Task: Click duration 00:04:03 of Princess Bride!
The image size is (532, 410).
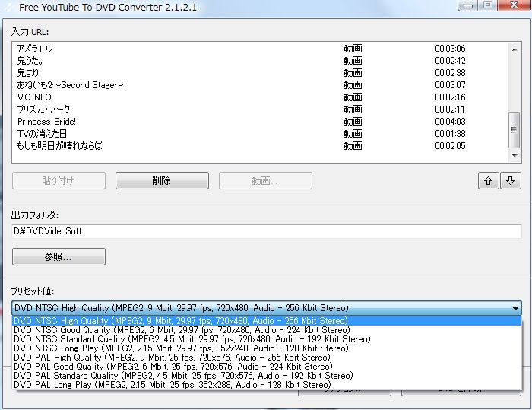Action: [450, 122]
